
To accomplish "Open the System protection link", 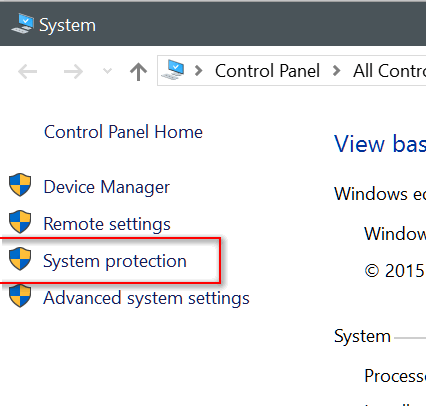I will [x=115, y=261].
